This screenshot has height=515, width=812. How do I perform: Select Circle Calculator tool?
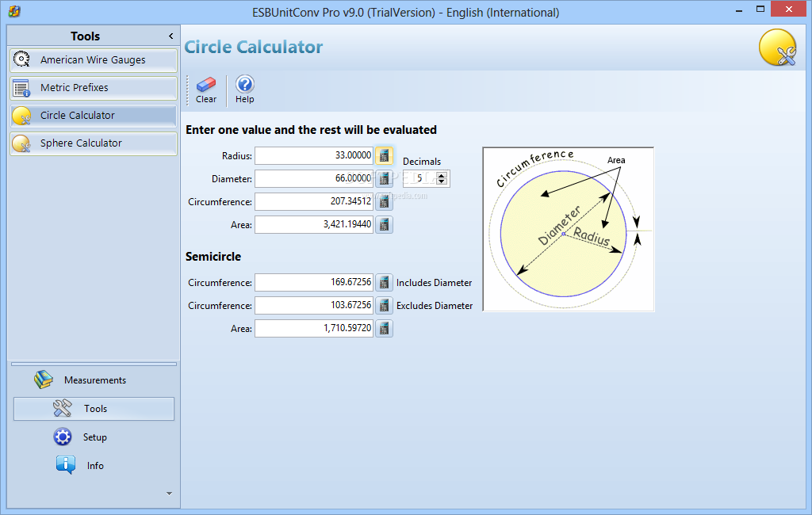pyautogui.click(x=94, y=116)
